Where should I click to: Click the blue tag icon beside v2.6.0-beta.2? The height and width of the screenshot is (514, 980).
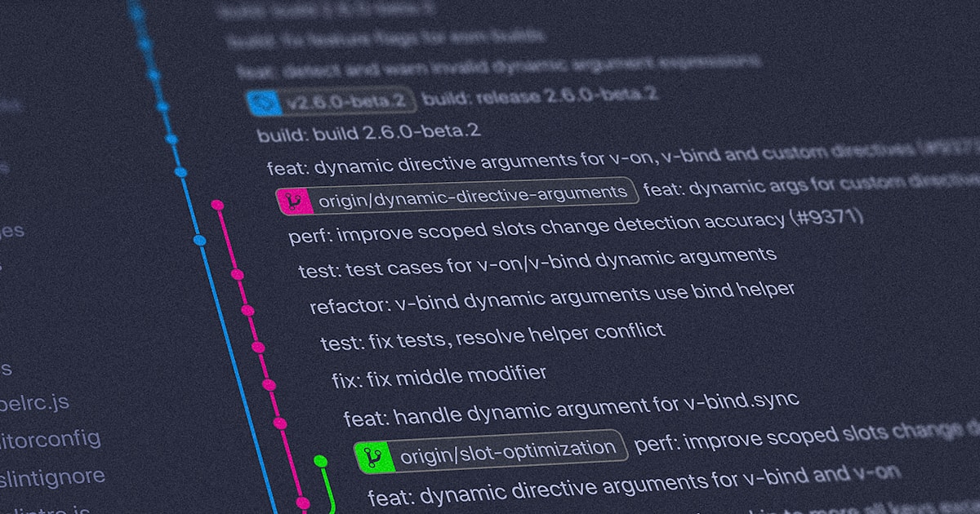264,102
